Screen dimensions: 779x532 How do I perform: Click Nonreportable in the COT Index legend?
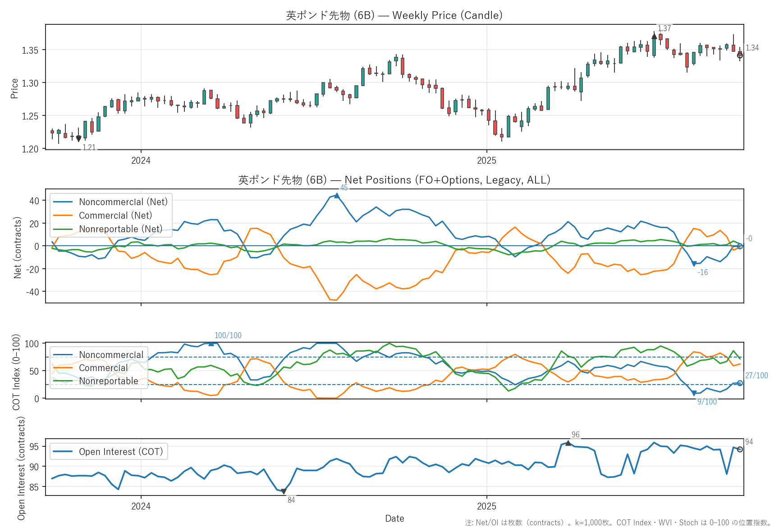108,381
